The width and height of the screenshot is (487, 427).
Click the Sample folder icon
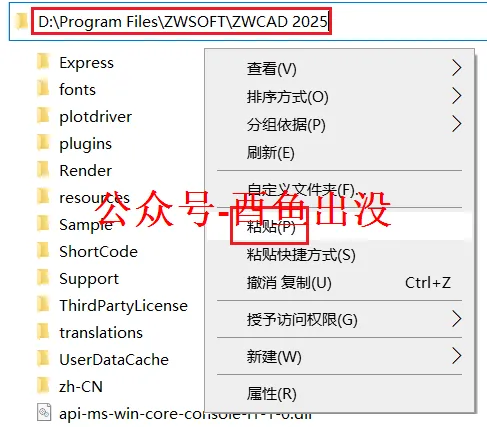[x=44, y=224]
